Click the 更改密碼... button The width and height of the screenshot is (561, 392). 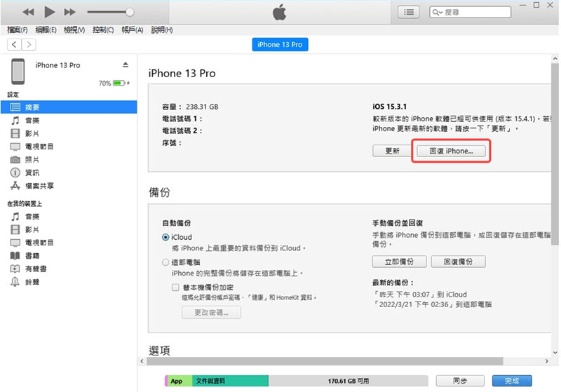pyautogui.click(x=211, y=313)
